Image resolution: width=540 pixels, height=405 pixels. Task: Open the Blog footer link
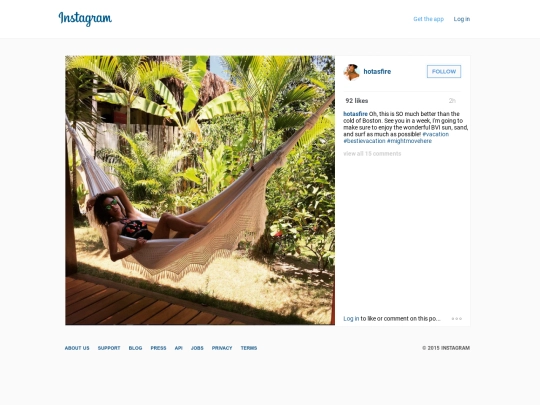(135, 348)
